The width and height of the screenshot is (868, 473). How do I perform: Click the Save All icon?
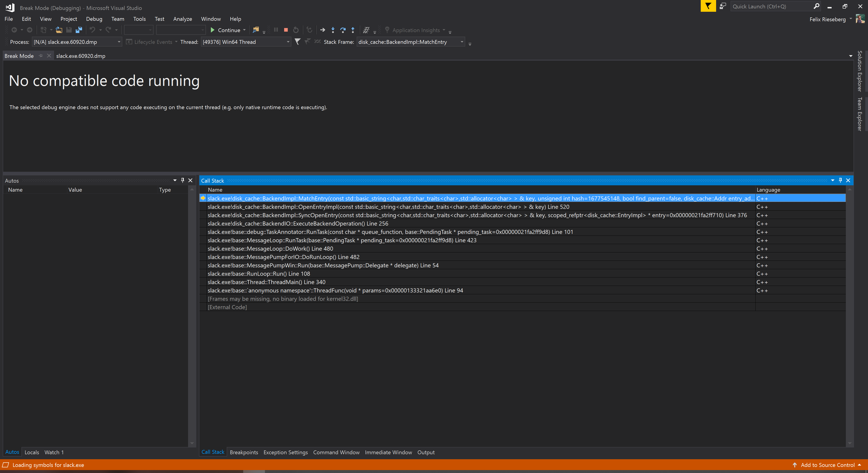pyautogui.click(x=79, y=30)
